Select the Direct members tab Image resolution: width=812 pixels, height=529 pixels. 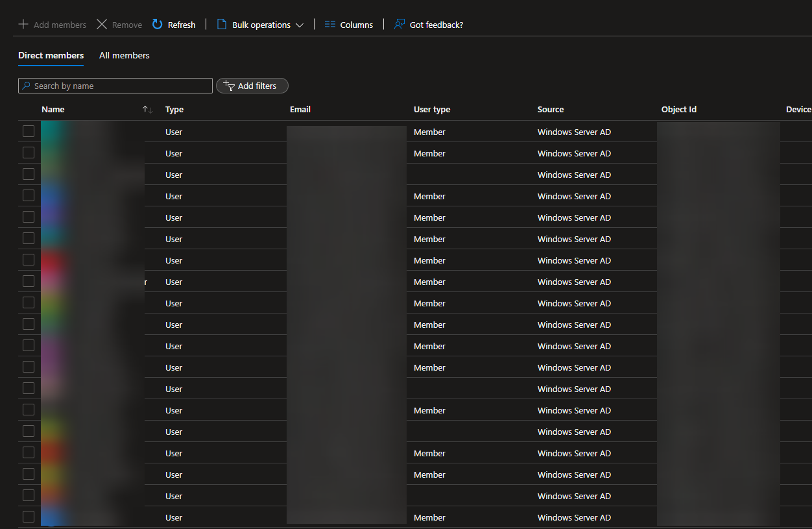[x=51, y=55]
